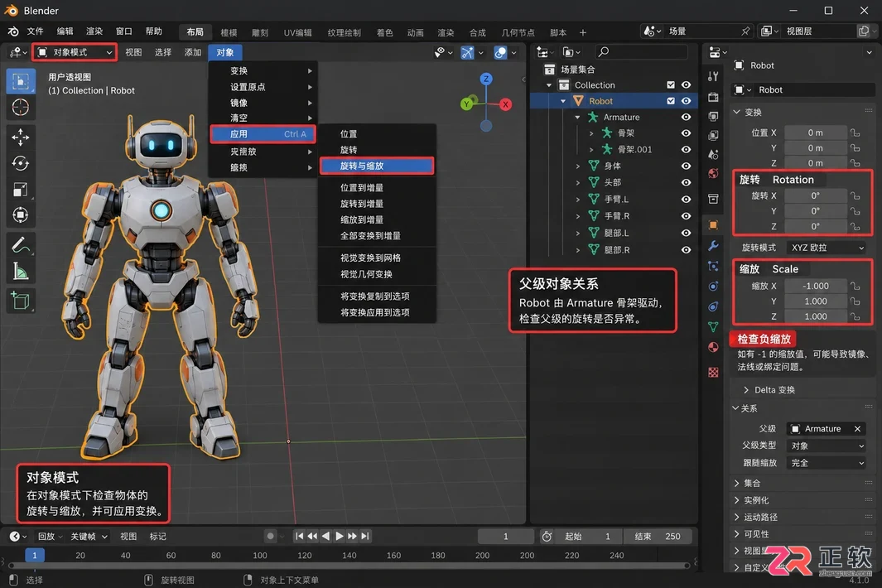This screenshot has height=588, width=882.
Task: Open the 关键帧 keying popover
Action: (x=89, y=536)
